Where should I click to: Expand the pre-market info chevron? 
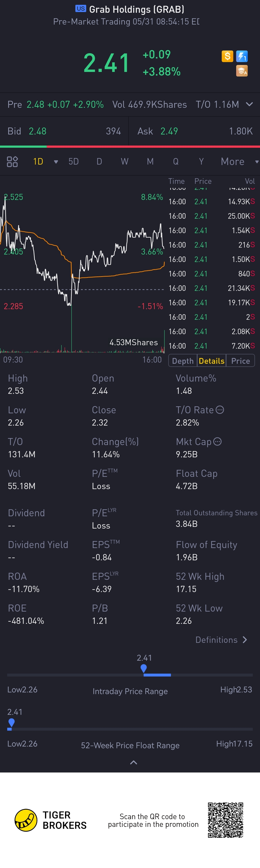(249, 104)
